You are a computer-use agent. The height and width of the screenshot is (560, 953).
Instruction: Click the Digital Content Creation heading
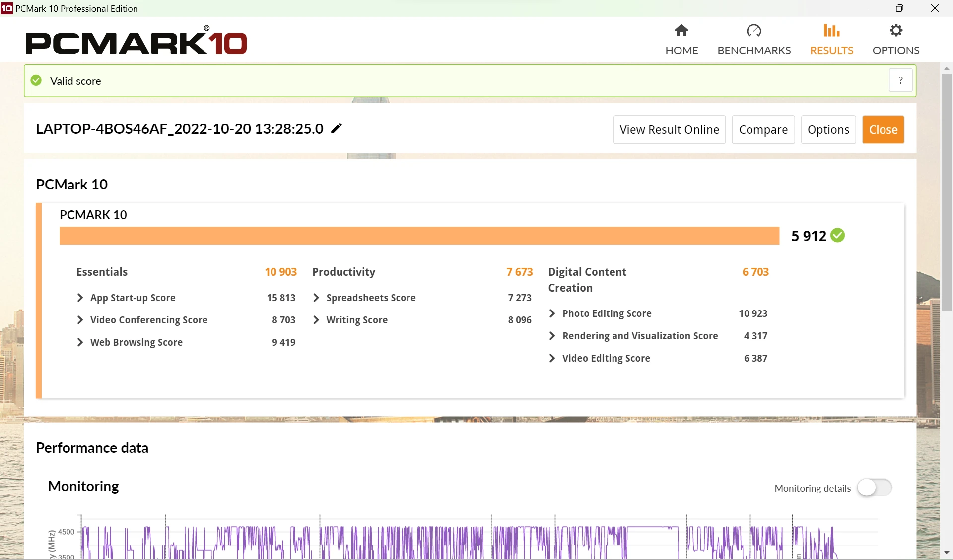click(587, 280)
